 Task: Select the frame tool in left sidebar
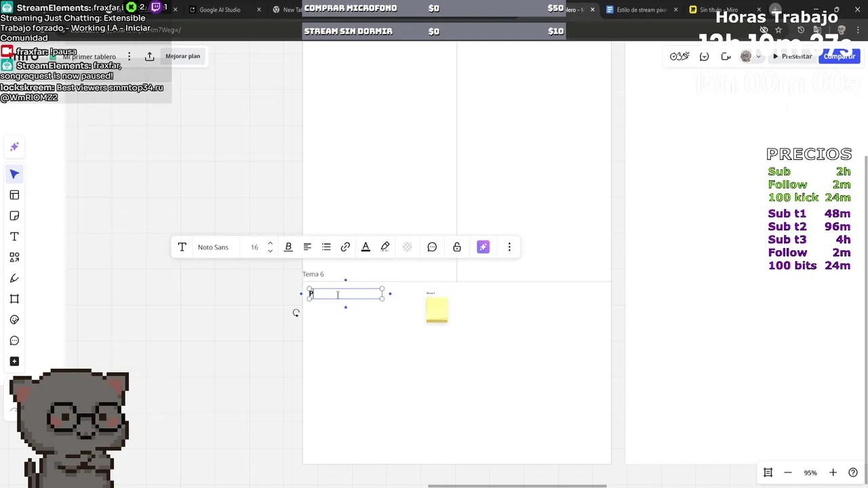coord(14,299)
